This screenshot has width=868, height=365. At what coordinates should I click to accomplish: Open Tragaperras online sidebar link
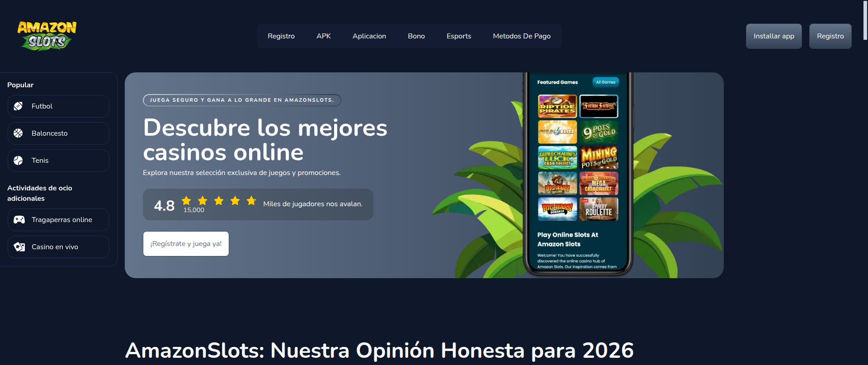point(58,220)
